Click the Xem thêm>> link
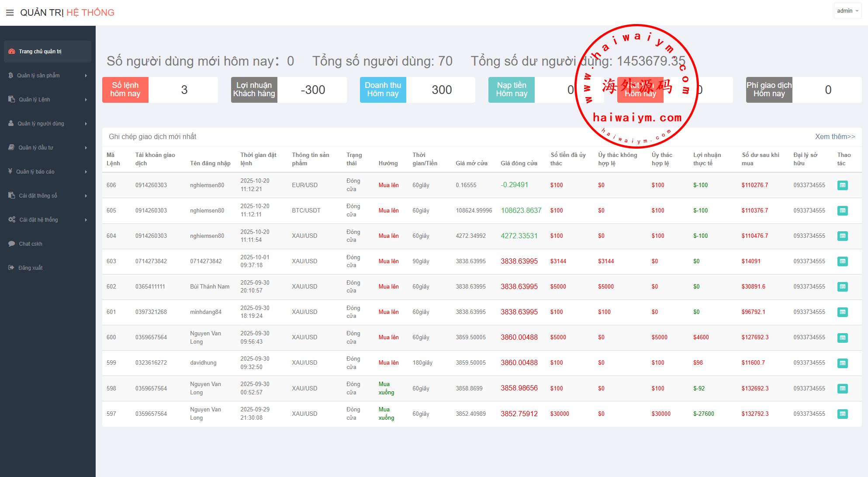Screen dimensions: 868x477 (835, 137)
